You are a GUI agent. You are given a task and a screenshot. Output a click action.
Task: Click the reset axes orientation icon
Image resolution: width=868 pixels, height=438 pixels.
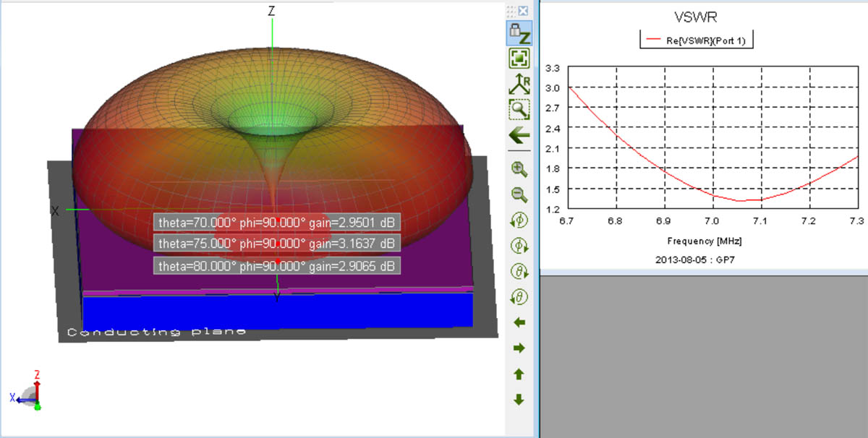(519, 84)
